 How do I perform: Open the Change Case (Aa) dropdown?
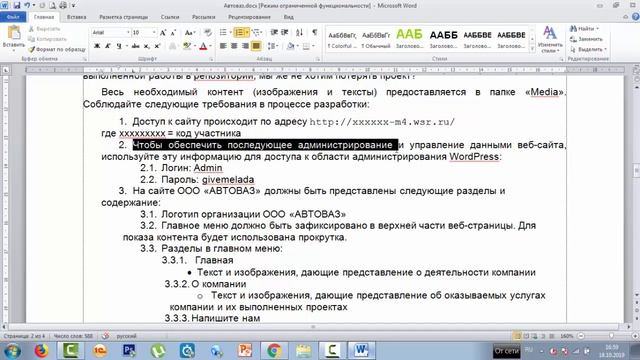[x=190, y=32]
